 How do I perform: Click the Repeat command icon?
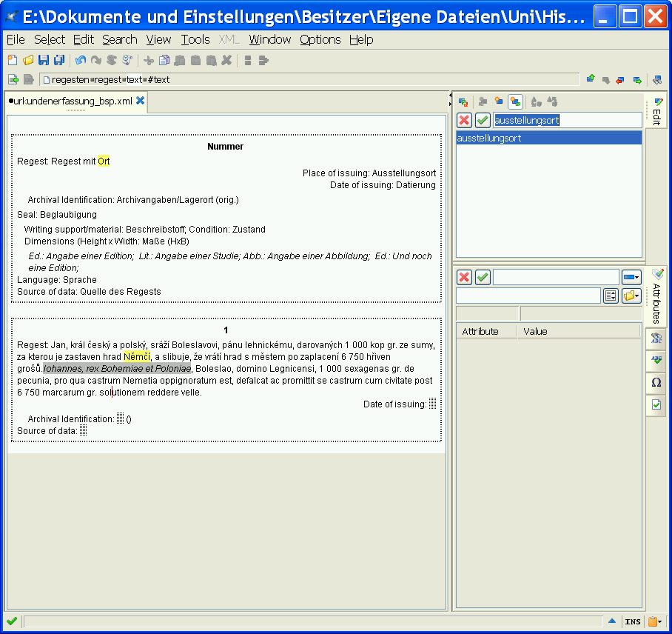click(112, 60)
